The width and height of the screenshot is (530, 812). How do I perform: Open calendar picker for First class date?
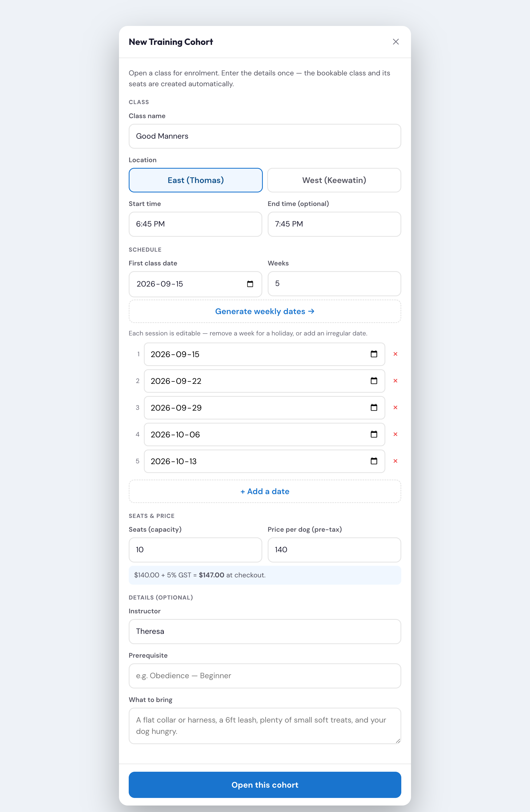(250, 284)
